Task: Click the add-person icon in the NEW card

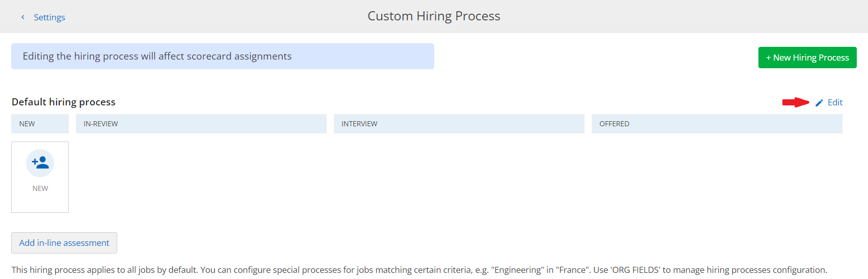Action: point(40,162)
